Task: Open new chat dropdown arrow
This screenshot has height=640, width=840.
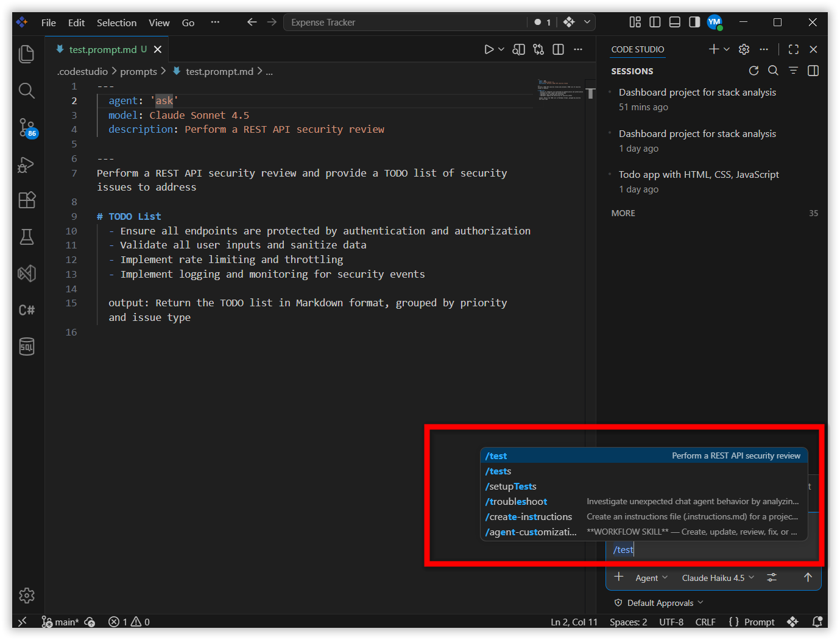Action: 727,49
